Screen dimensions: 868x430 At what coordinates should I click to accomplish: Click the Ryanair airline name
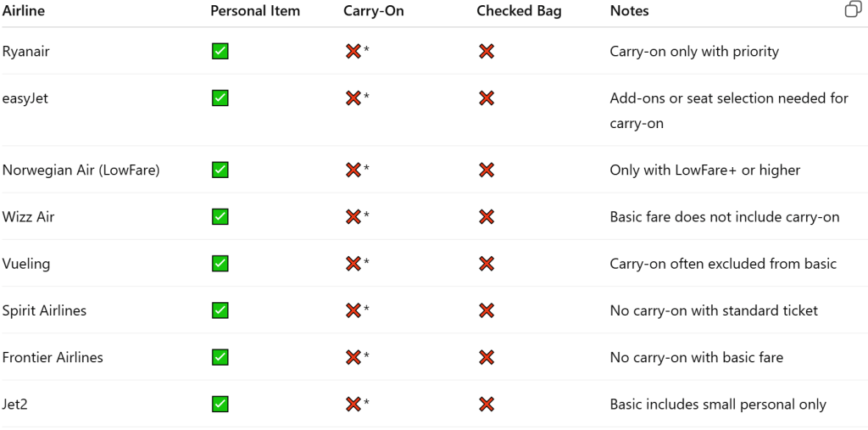tap(26, 52)
